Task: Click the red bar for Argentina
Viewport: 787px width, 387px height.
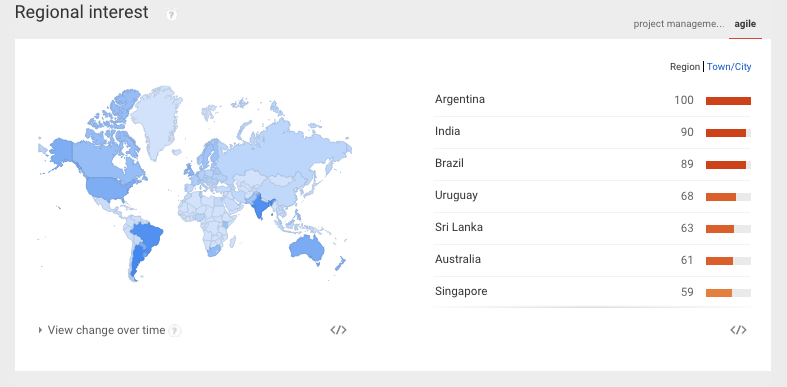Action: tap(728, 101)
